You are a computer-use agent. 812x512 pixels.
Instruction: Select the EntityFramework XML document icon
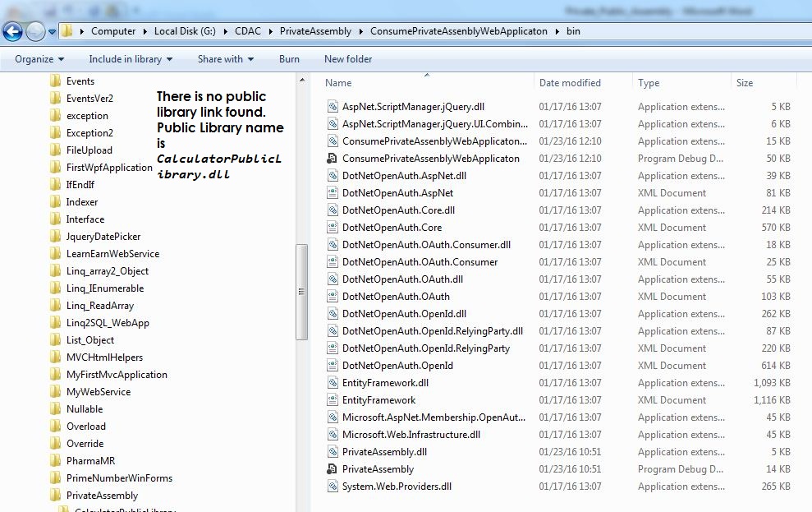332,400
